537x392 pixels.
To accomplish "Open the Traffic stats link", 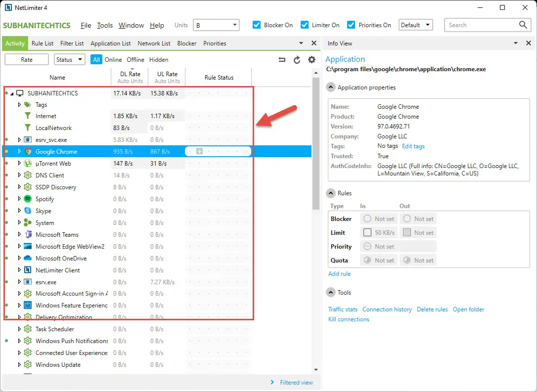I will 343,309.
